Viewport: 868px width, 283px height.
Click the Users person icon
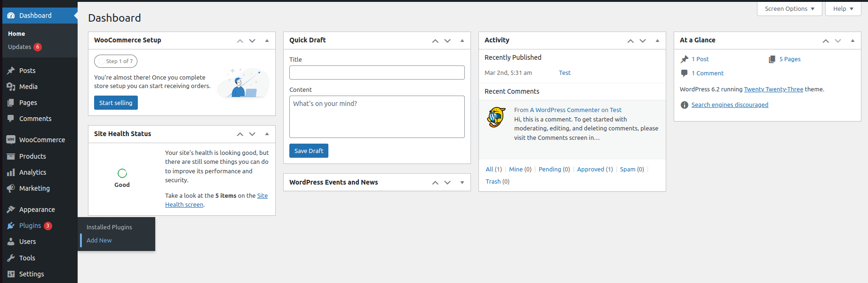11,242
